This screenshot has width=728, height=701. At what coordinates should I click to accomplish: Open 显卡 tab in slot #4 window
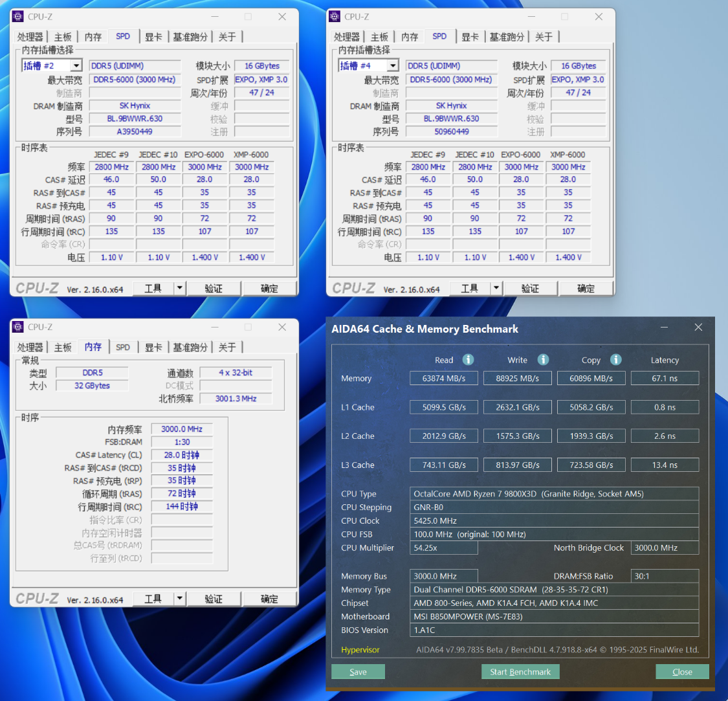tap(470, 37)
